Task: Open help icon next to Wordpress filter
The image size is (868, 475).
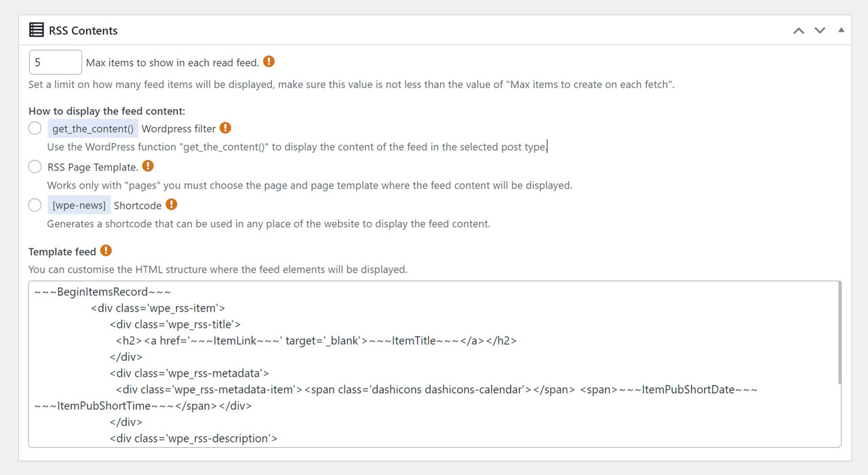Action: tap(225, 128)
